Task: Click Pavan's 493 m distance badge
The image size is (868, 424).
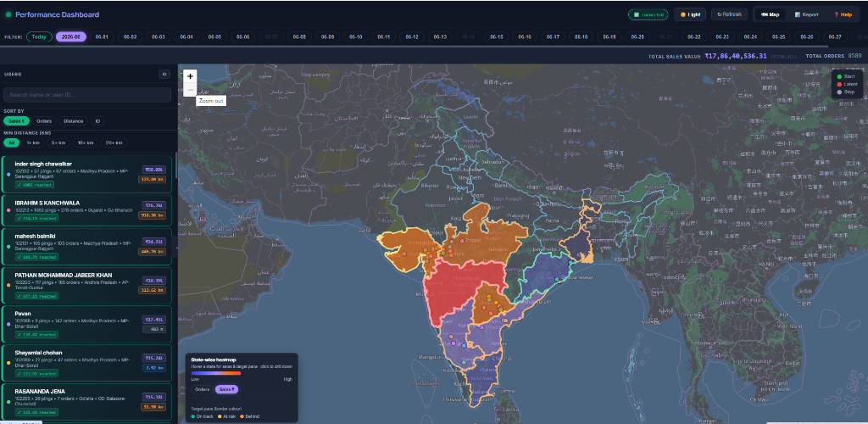Action: pyautogui.click(x=153, y=329)
